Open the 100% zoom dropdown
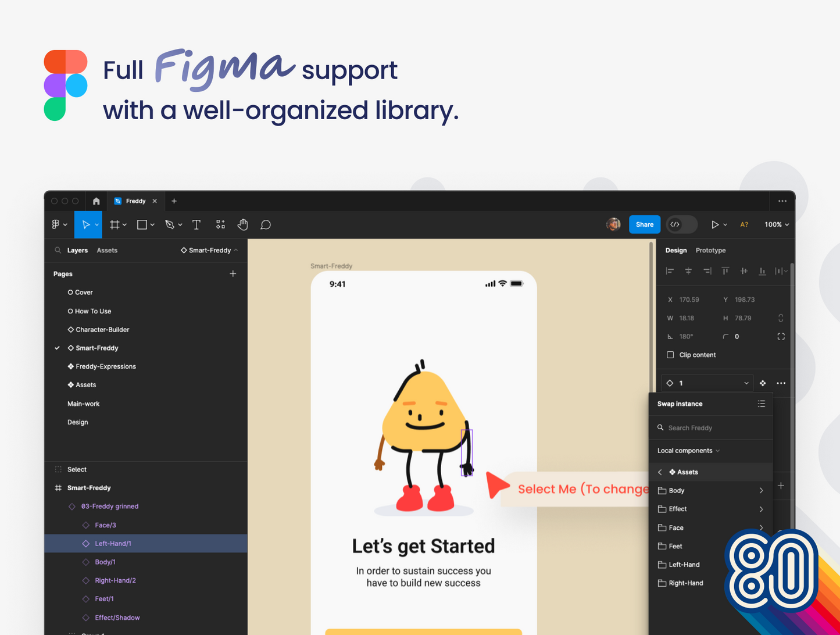The image size is (840, 635). [x=777, y=224]
